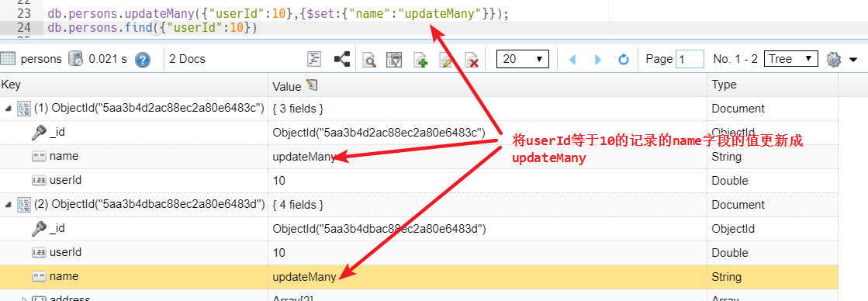Select _id row under document (1)

click(x=419, y=133)
